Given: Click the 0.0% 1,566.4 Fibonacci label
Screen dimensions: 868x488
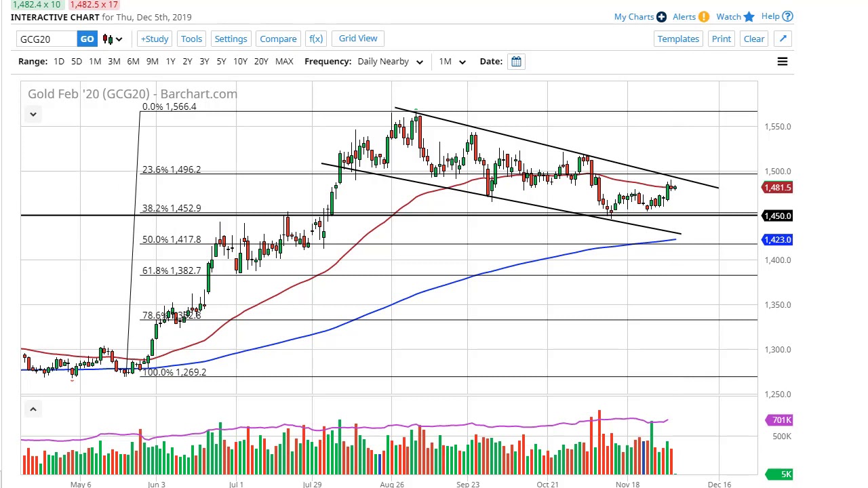Looking at the screenshot, I should [169, 107].
